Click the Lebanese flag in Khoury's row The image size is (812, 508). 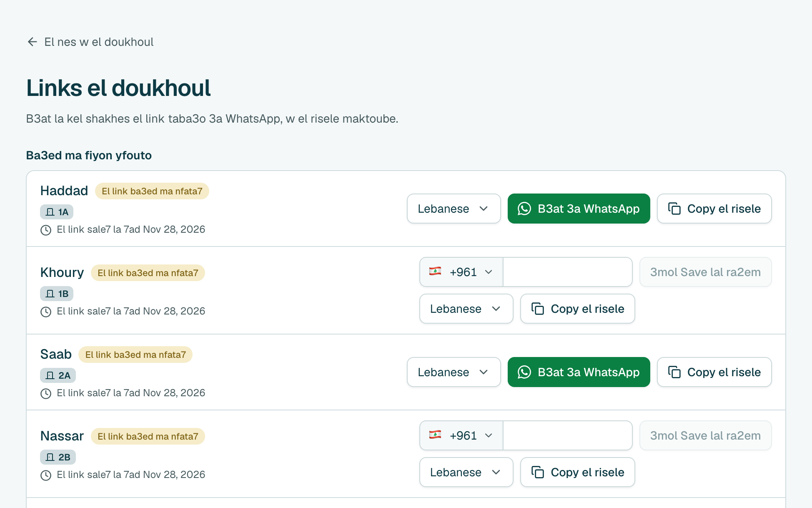pyautogui.click(x=435, y=272)
